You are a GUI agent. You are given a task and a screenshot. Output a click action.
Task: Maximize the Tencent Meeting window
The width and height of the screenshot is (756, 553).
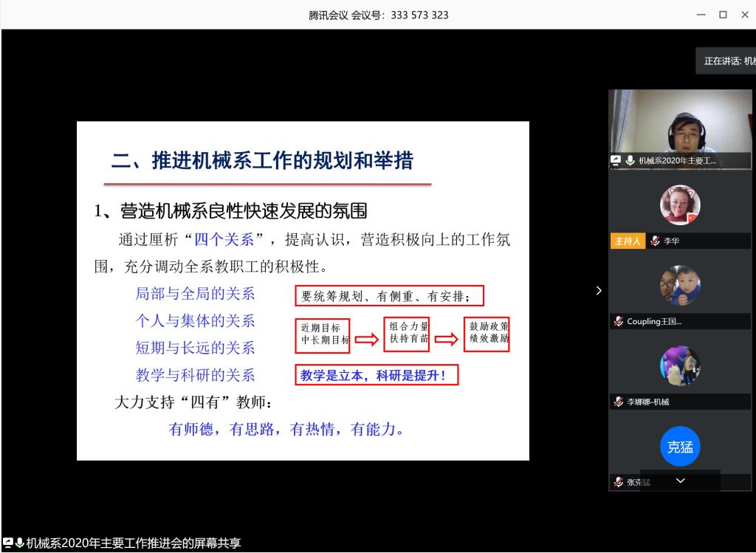tap(723, 15)
